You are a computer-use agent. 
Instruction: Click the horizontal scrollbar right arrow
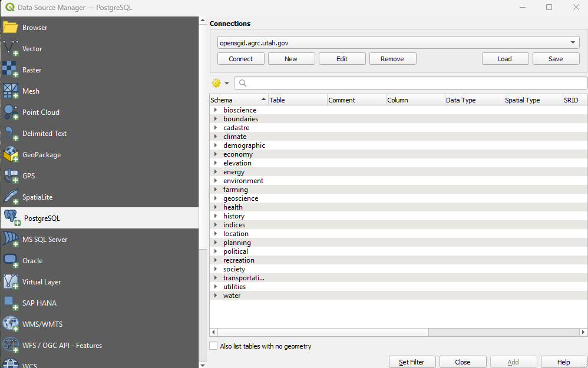pos(583,332)
